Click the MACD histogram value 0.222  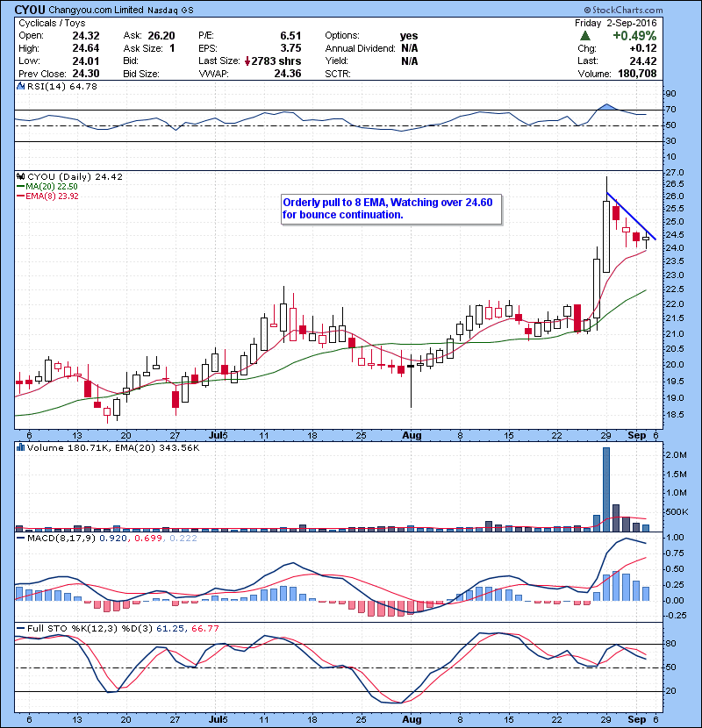(x=183, y=539)
